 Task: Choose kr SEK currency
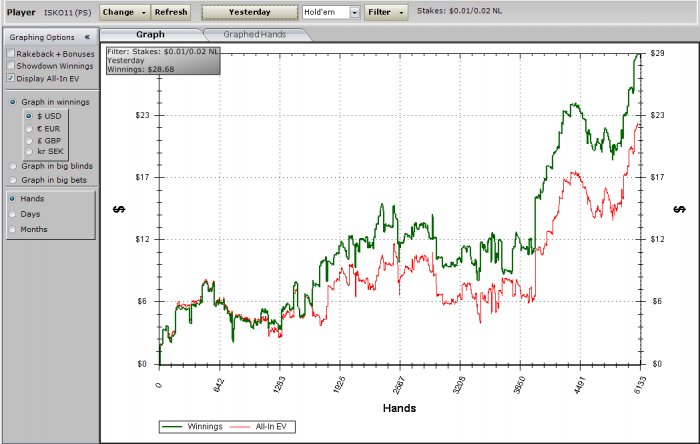29,151
